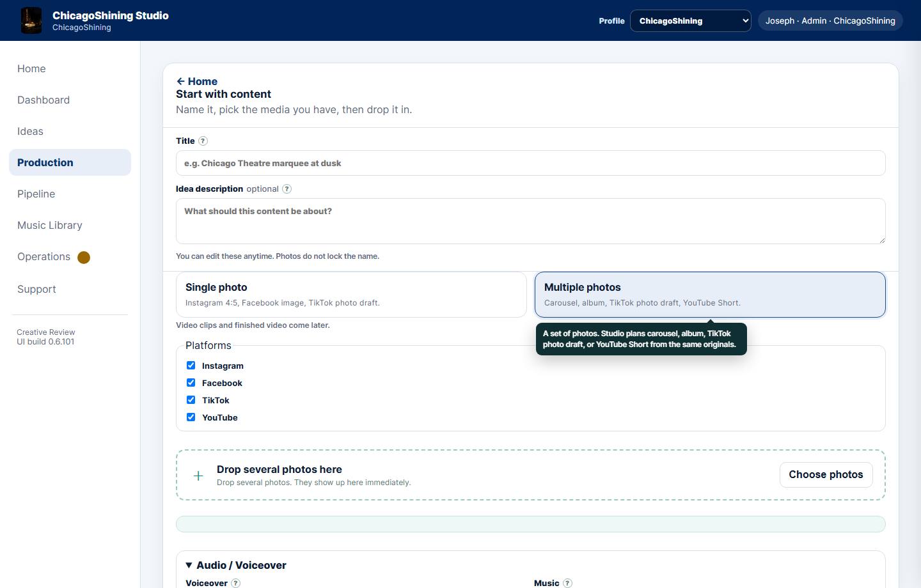Click into the Title input field
This screenshot has width=921, height=588.
coord(531,163)
